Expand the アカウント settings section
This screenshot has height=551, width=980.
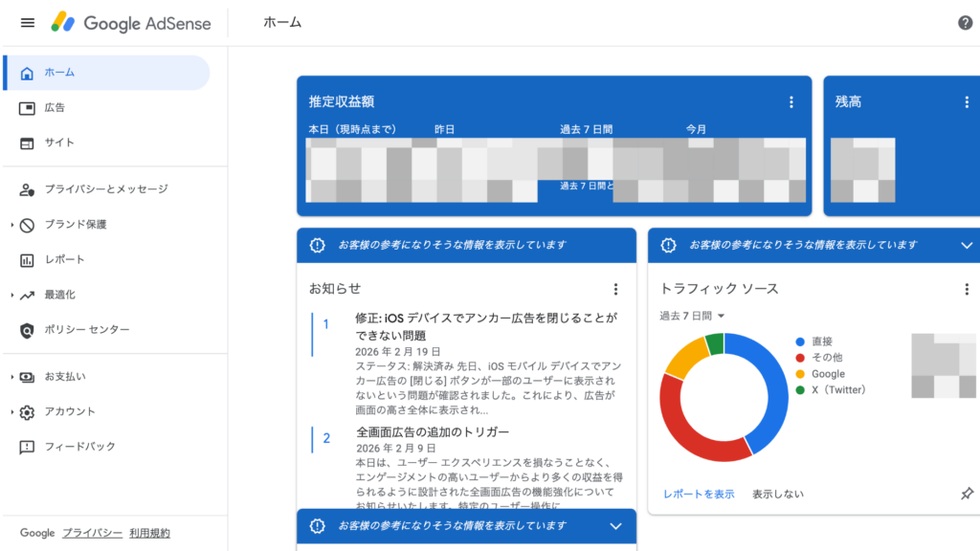click(12, 412)
